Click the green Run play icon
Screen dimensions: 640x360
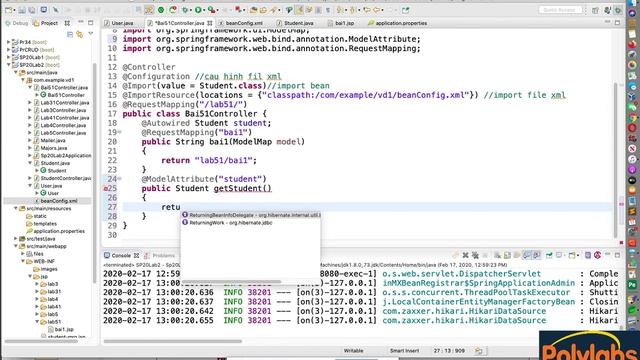(x=199, y=10)
